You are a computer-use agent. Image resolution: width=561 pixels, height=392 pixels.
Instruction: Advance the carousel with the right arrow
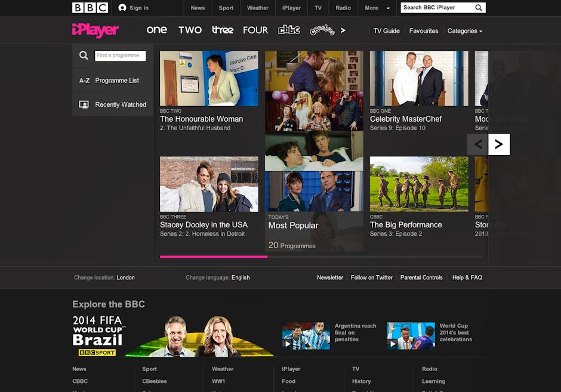(x=499, y=144)
